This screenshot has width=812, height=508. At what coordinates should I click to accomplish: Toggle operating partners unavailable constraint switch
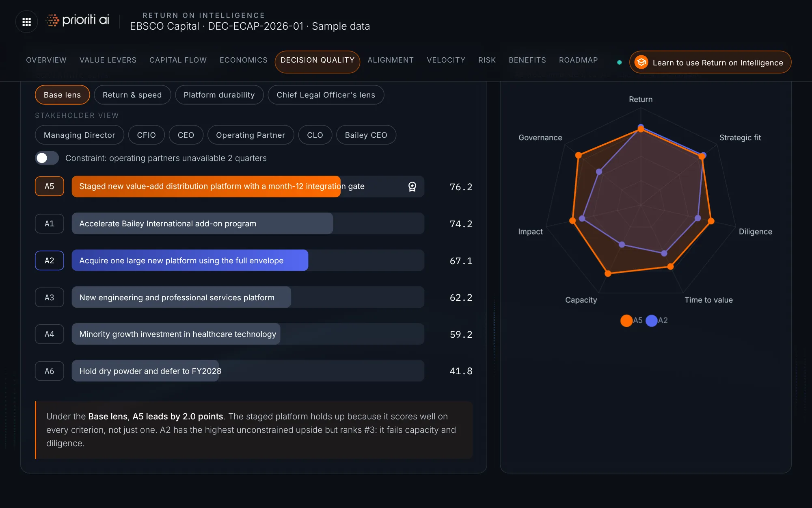pyautogui.click(x=47, y=158)
